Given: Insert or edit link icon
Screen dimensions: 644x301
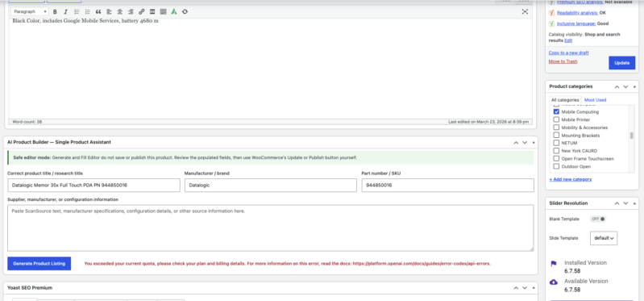Looking at the screenshot, I should pyautogui.click(x=141, y=11).
